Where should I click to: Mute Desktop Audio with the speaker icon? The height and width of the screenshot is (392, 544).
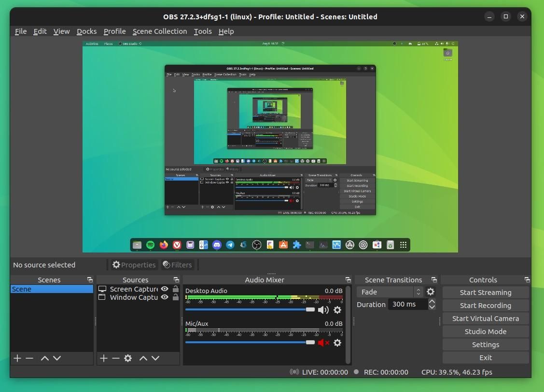[x=323, y=310]
